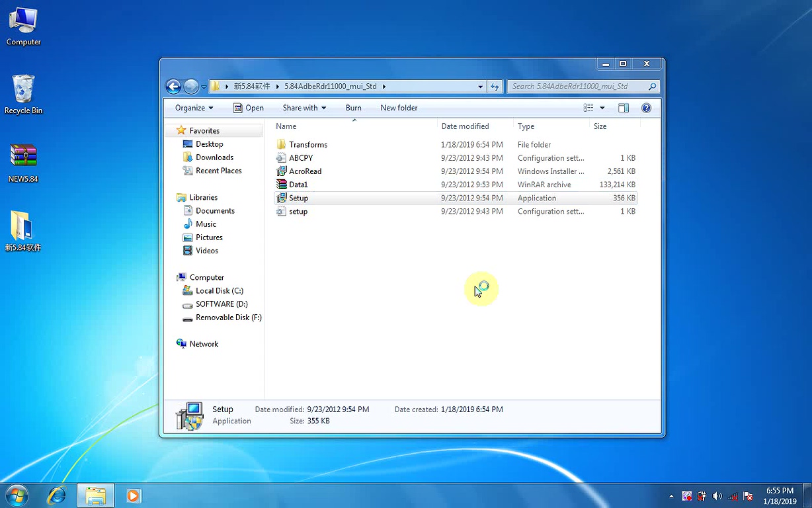Select the NEW5.84 WinRAR archive on desktop
This screenshot has height=508, width=812.
tap(23, 163)
